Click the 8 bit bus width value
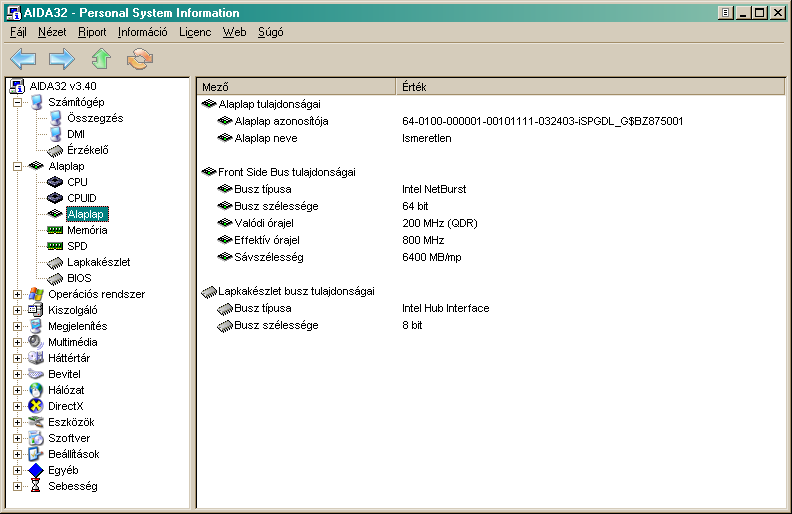The image size is (792, 514). coord(412,326)
